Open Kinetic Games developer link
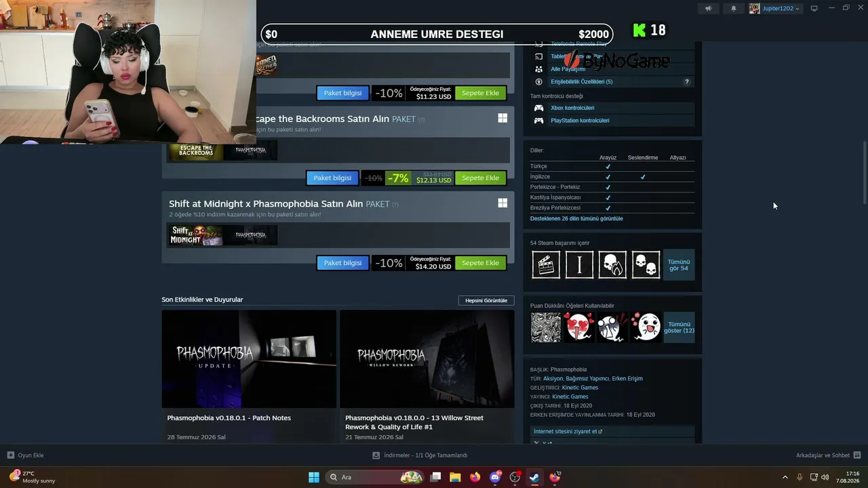The width and height of the screenshot is (868, 488). point(580,388)
